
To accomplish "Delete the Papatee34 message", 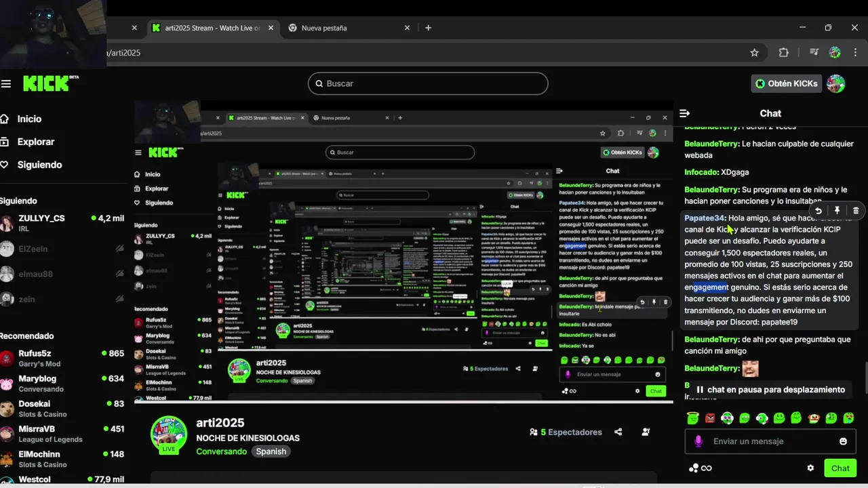I will coord(856,211).
